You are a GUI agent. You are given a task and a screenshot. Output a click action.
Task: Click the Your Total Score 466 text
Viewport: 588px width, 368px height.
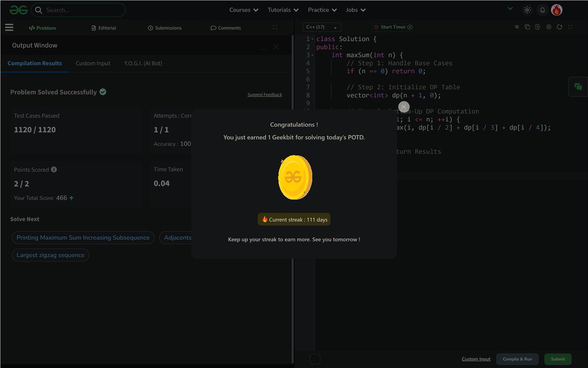coord(44,198)
